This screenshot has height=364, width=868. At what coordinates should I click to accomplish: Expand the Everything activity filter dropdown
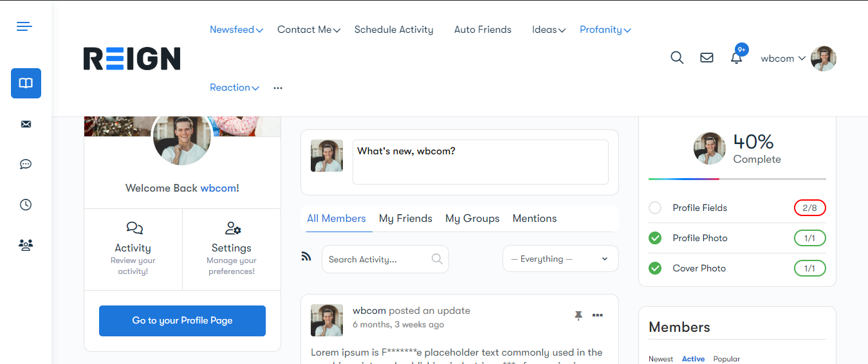[560, 259]
